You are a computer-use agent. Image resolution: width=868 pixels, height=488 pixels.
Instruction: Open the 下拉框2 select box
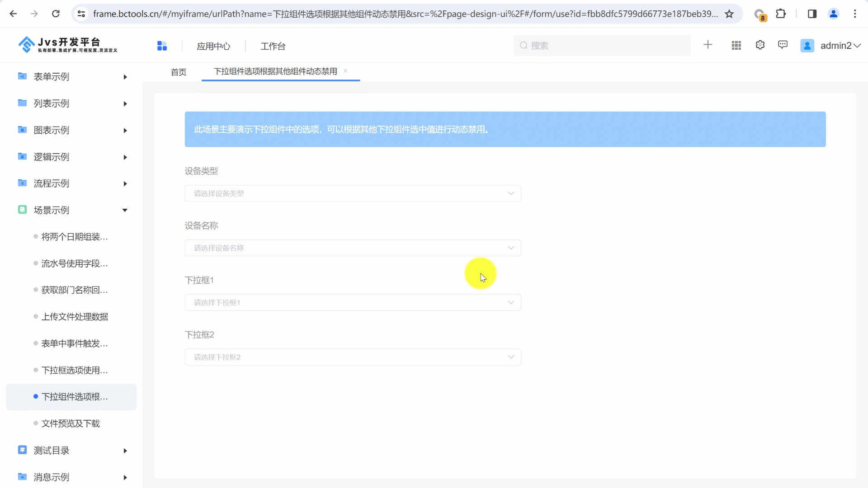[353, 357]
